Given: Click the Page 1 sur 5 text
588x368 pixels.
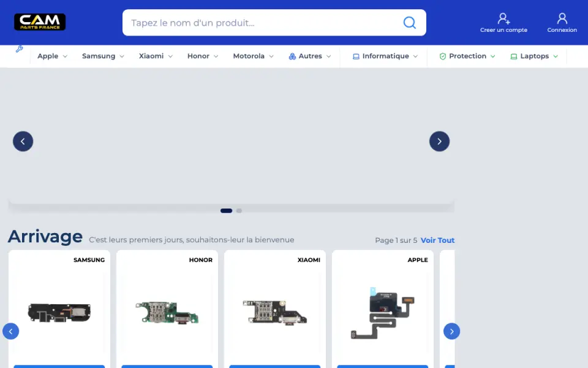Looking at the screenshot, I should tap(396, 240).
